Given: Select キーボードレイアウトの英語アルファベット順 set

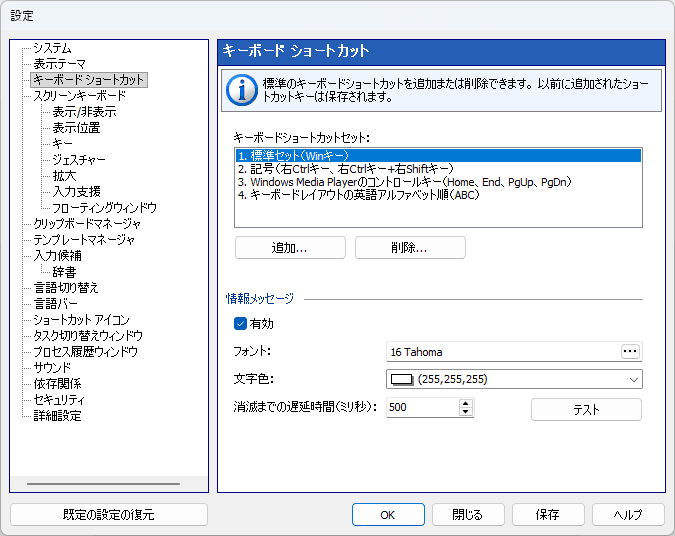Looking at the screenshot, I should click(x=438, y=195).
